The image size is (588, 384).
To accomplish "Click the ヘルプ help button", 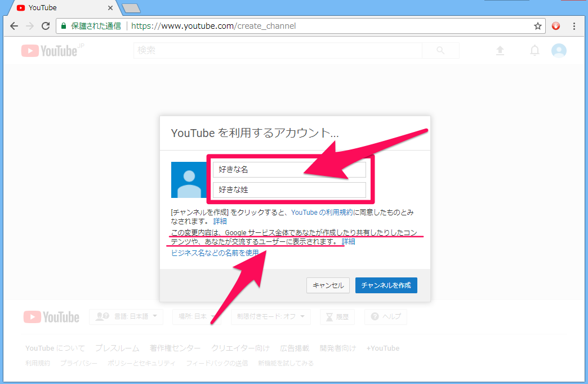I will tap(385, 317).
